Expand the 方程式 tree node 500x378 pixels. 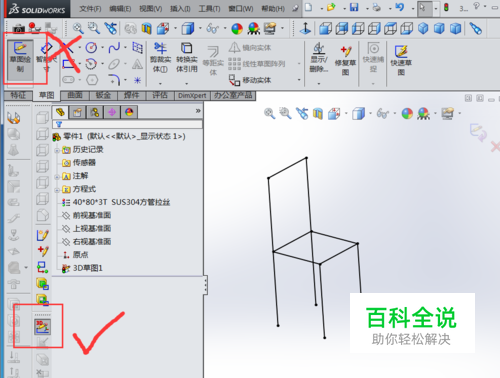pos(57,190)
